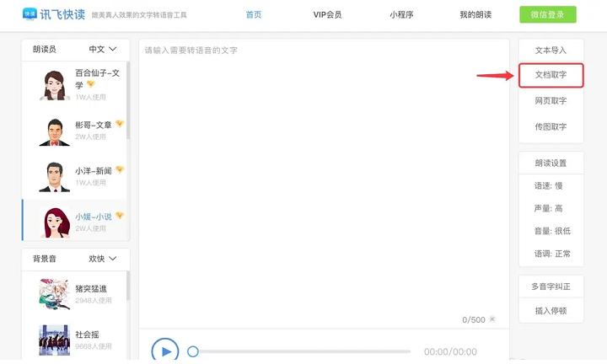Click the 彬哥-文章 name text
This screenshot has height=364, width=607.
(x=94, y=125)
